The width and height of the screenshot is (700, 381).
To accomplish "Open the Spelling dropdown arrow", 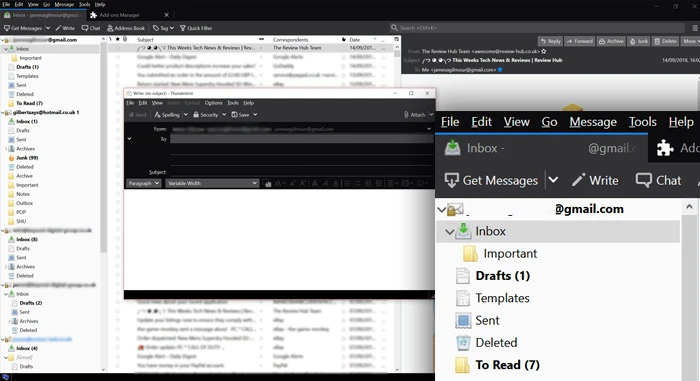I will [186, 115].
